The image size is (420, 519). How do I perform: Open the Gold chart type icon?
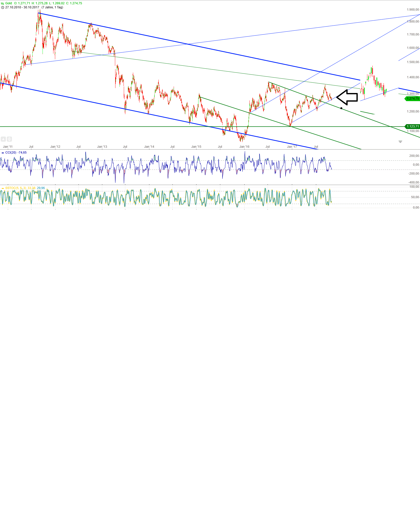tap(2, 3)
